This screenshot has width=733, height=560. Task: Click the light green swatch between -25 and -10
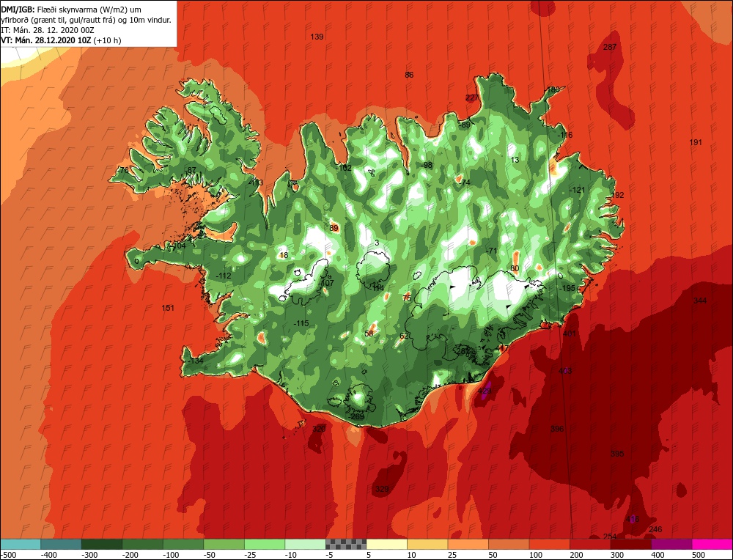265,544
